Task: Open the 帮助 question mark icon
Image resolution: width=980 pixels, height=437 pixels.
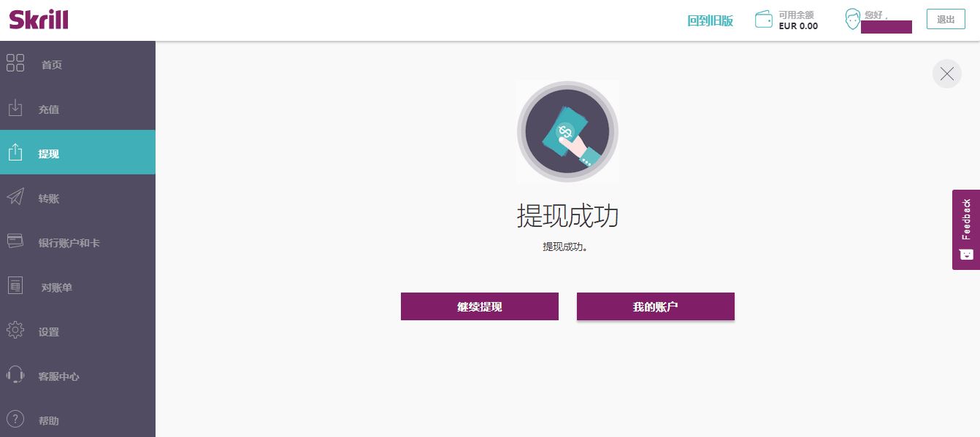Action: (x=15, y=419)
